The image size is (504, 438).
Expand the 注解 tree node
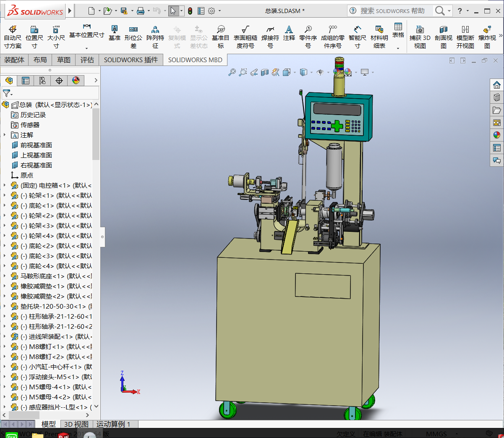click(5, 135)
